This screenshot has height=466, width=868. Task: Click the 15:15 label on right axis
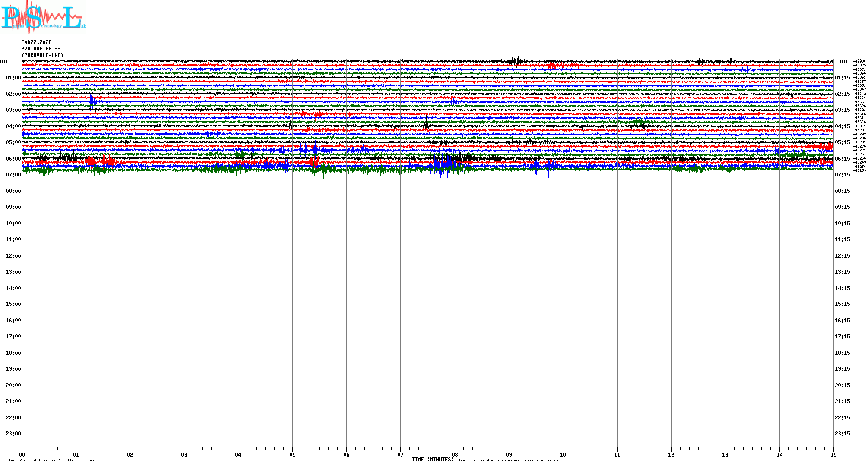coord(842,304)
